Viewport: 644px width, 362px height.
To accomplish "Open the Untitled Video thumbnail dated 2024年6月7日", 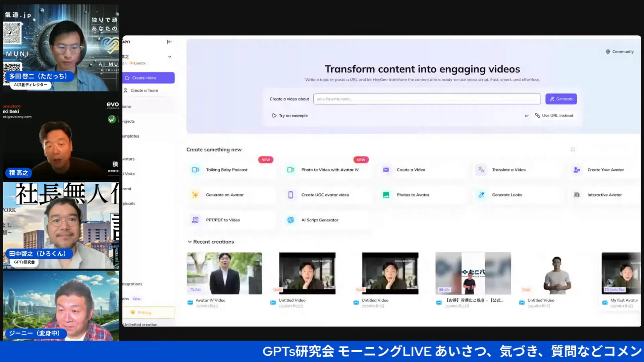I will (390, 274).
